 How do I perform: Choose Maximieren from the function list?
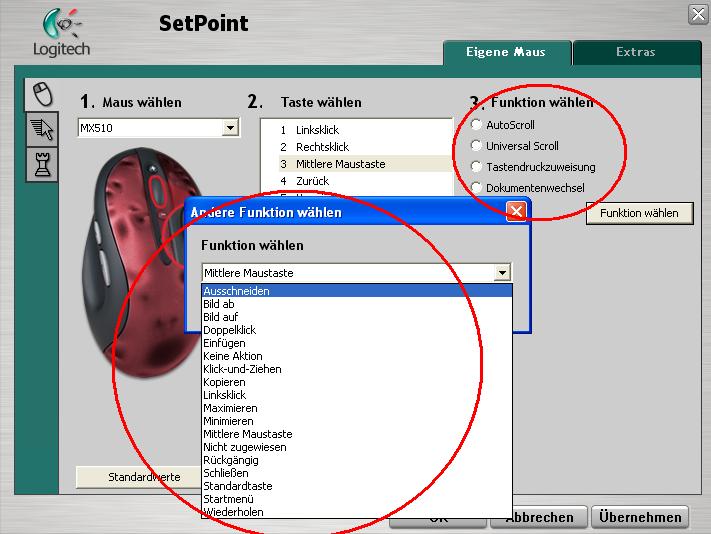click(x=357, y=408)
